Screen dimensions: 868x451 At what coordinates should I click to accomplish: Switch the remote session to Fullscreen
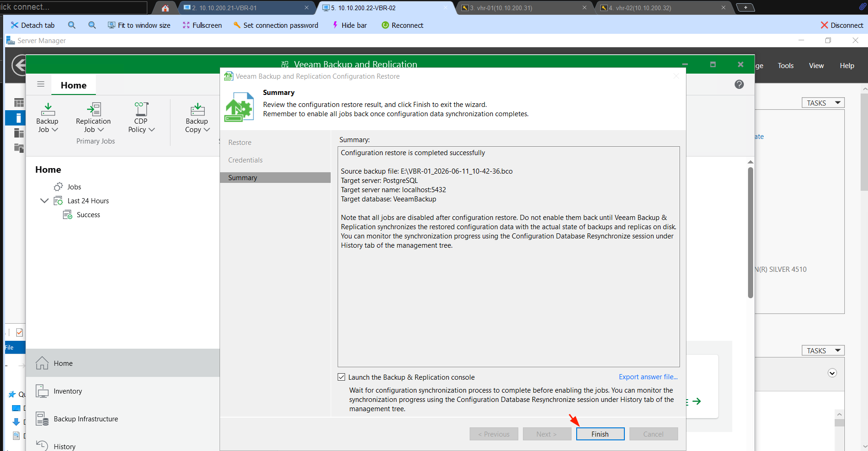pyautogui.click(x=202, y=25)
